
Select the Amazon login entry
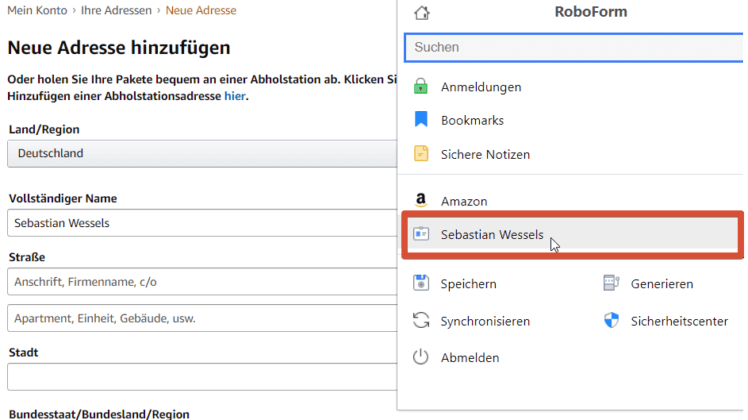coord(464,201)
